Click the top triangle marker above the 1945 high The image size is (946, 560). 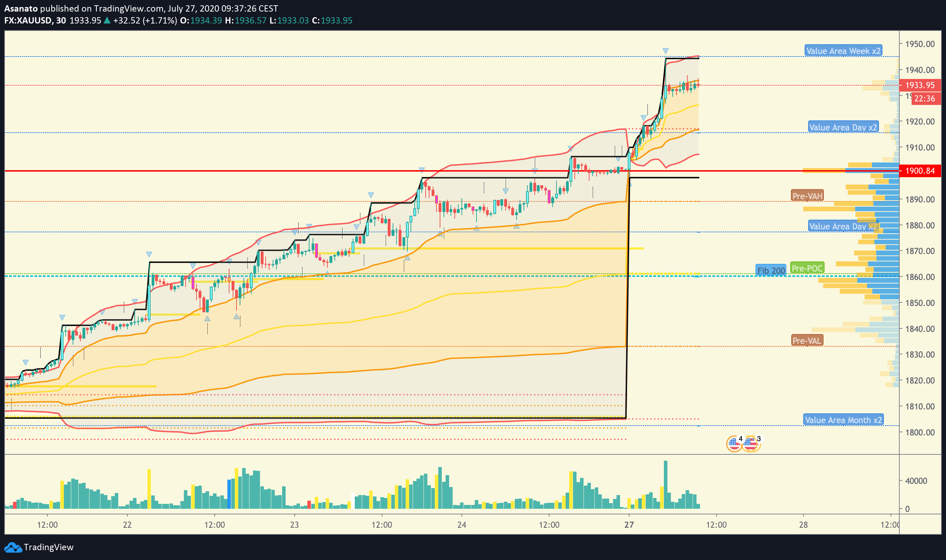pos(666,51)
